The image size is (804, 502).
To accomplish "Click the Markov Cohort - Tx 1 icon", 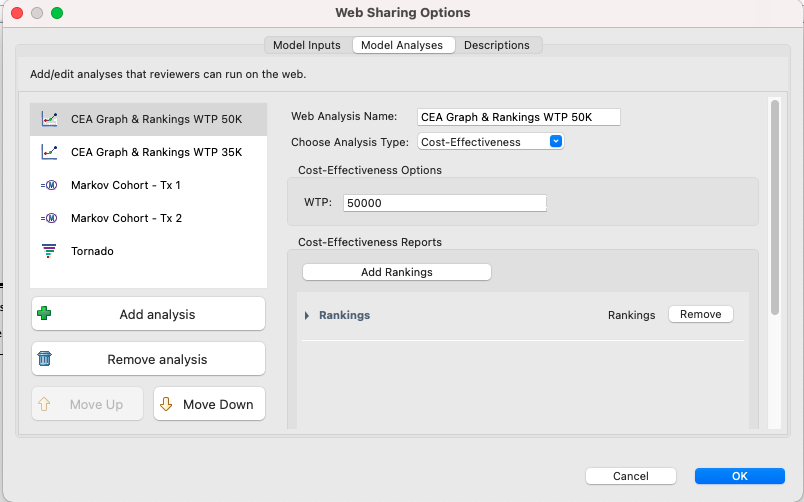I will click(49, 185).
